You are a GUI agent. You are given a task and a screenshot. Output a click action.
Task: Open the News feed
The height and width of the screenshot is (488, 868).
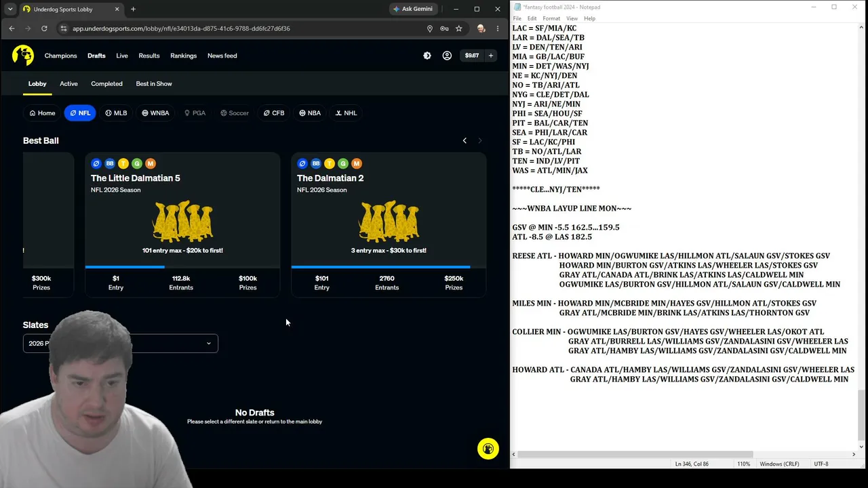click(x=222, y=56)
